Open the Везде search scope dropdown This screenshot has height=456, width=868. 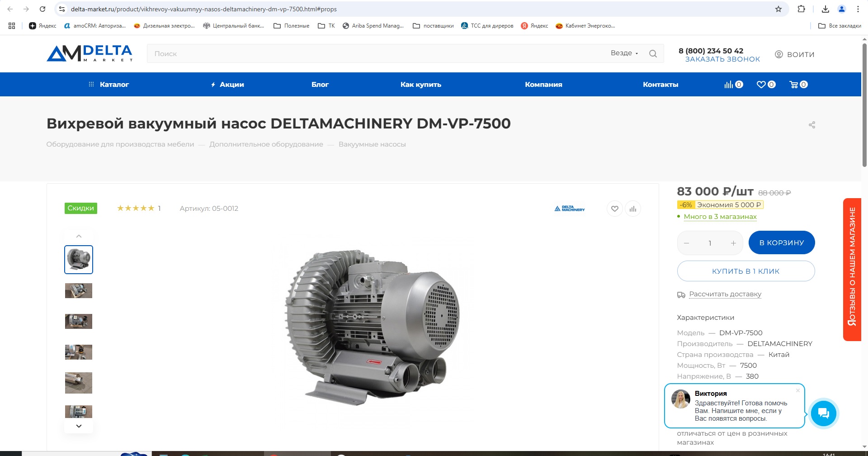click(624, 53)
